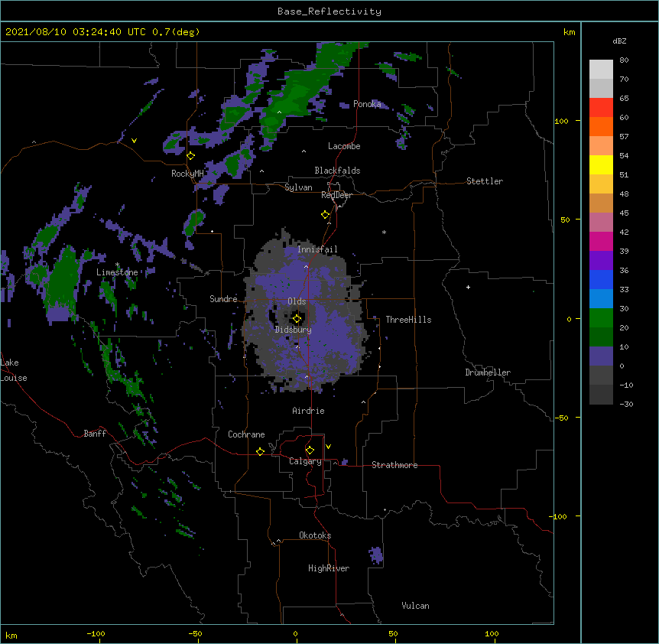Click the Airdrie label
659x644 pixels.
pyautogui.click(x=309, y=411)
